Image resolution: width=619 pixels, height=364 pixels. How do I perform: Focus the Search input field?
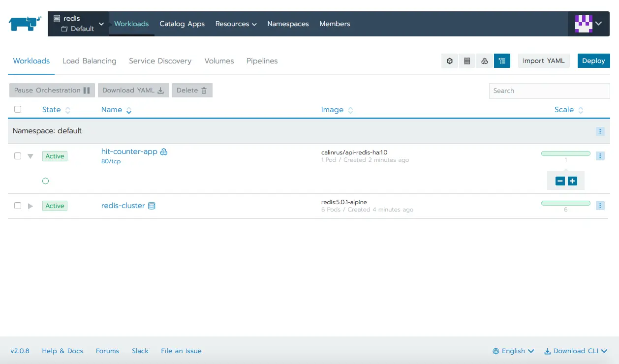(549, 91)
